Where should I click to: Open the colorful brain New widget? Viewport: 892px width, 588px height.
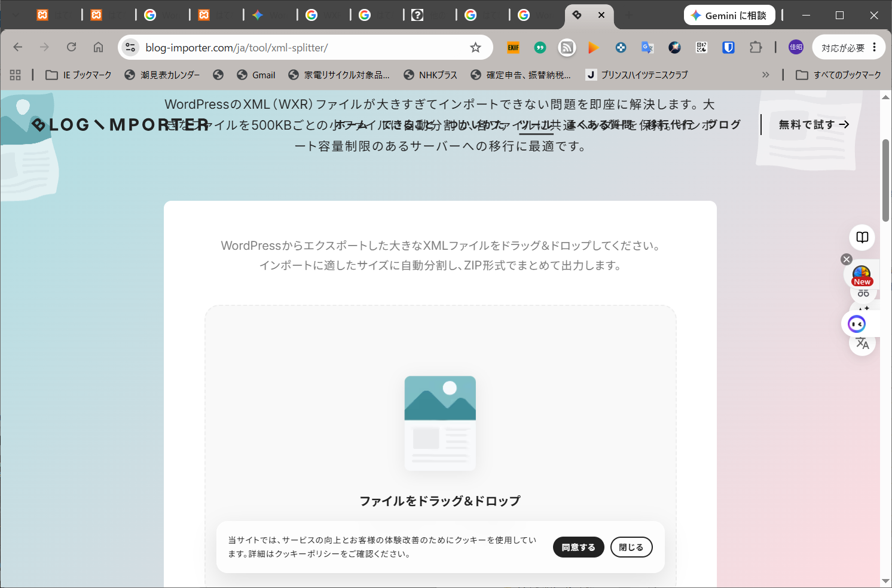[x=862, y=275]
